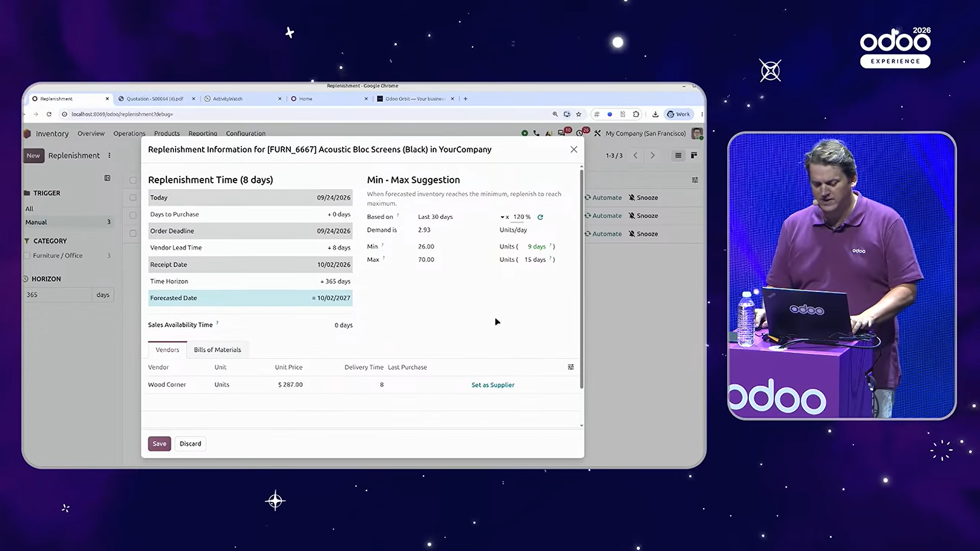The image size is (980, 551).
Task: Open My Company (San Francisco) switcher
Action: 646,134
